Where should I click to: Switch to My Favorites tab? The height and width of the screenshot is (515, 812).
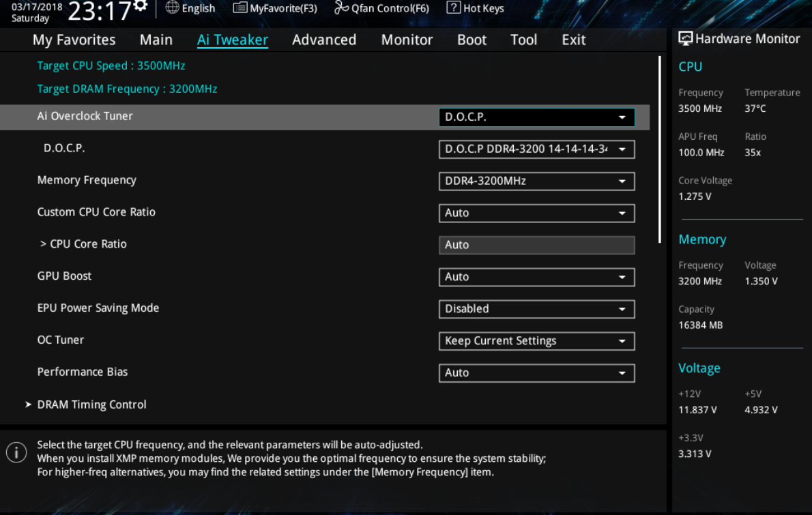pyautogui.click(x=74, y=40)
